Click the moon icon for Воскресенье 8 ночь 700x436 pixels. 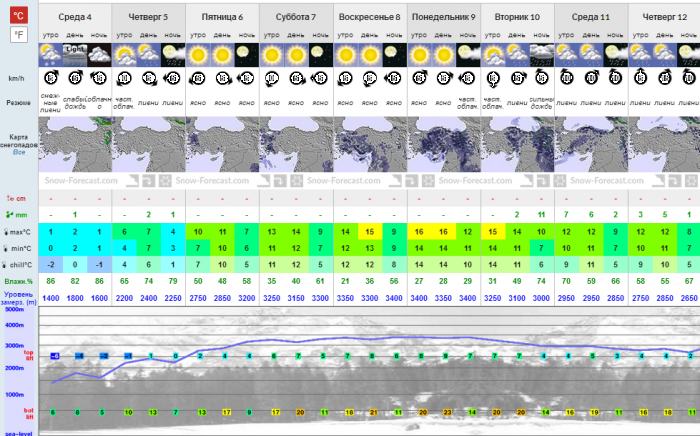(x=394, y=55)
